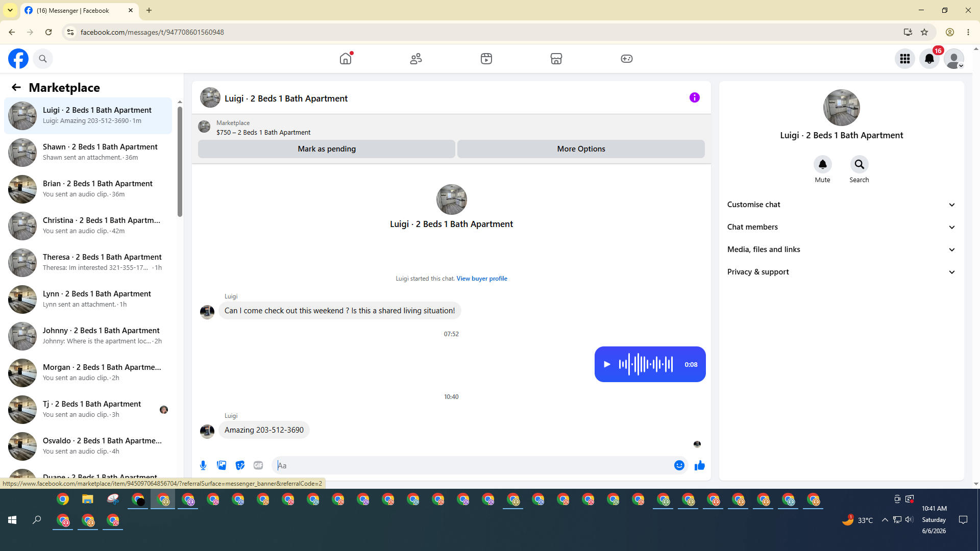Screen dimensions: 980x551
Task: Open the taskbar volume control
Action: (x=909, y=520)
